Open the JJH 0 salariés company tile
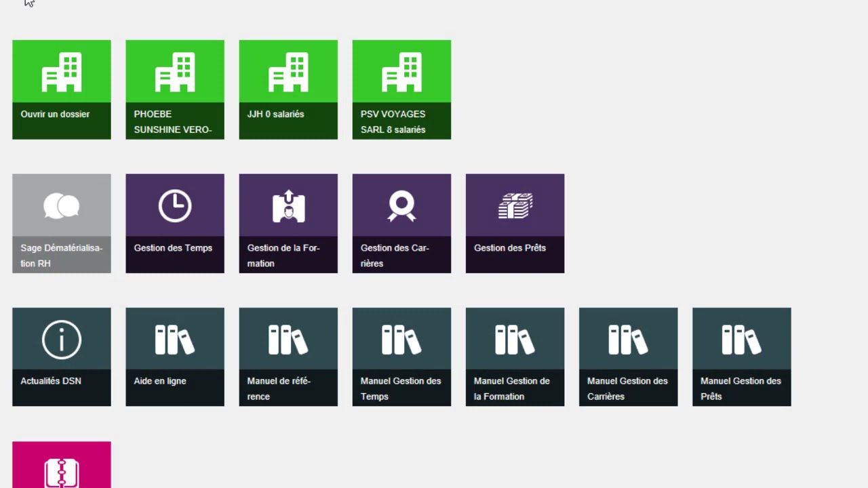 [288, 89]
